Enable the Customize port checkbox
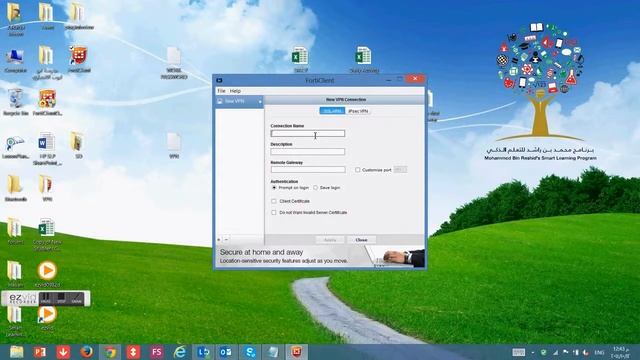Image resolution: width=640 pixels, height=360 pixels. point(358,170)
